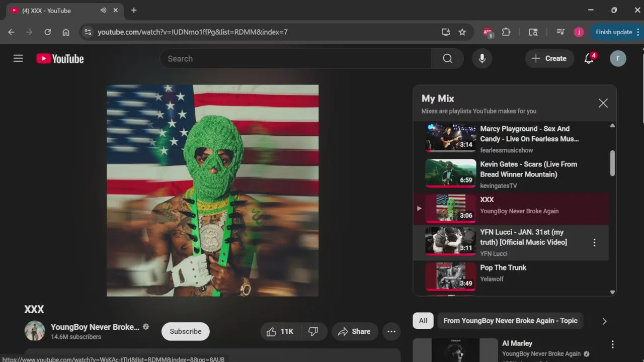Screen dimensions: 644x362
Task: Open YoungBoy Never Broke Again channel avatar
Action: (x=35, y=331)
